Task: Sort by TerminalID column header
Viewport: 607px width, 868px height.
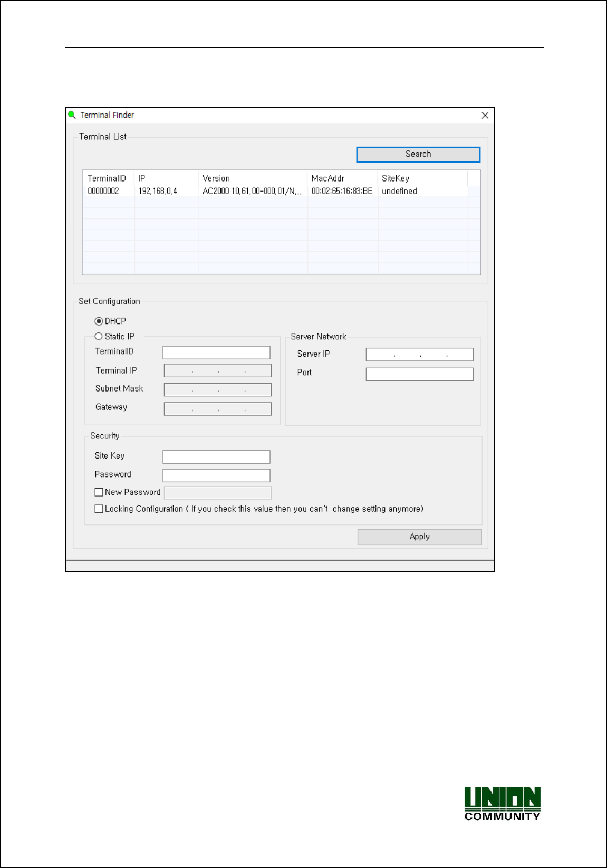Action: click(x=109, y=178)
